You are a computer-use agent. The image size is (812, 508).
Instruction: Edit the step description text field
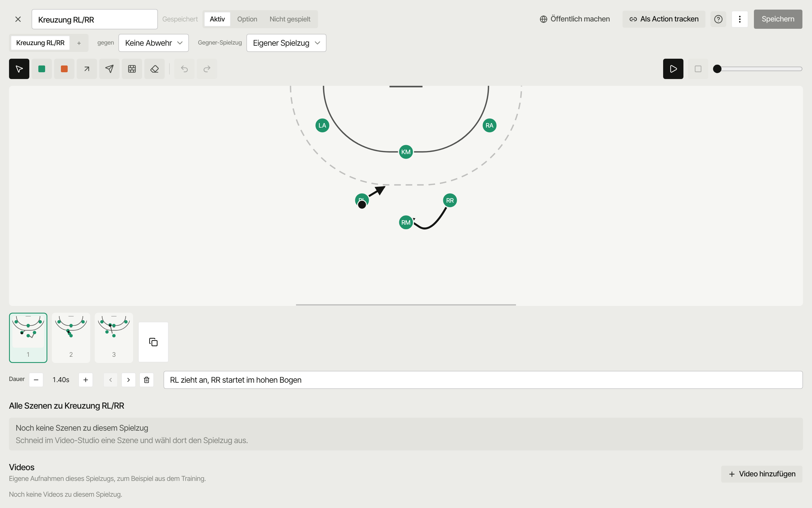pyautogui.click(x=483, y=380)
